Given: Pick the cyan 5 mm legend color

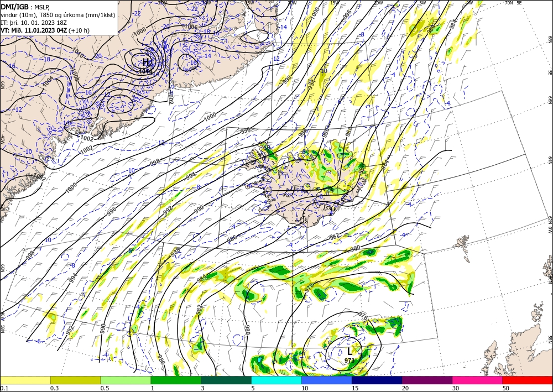Looking at the screenshot, I should tap(276, 380).
